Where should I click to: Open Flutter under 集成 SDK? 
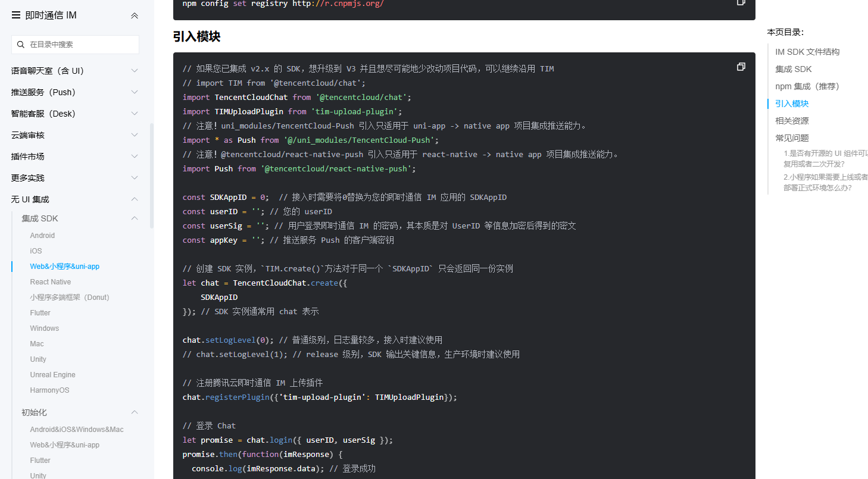(40, 313)
